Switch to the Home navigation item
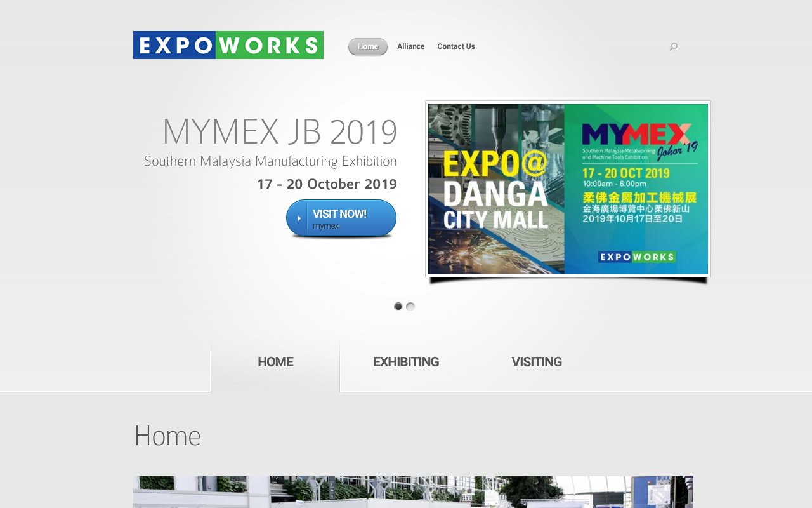 coord(367,46)
